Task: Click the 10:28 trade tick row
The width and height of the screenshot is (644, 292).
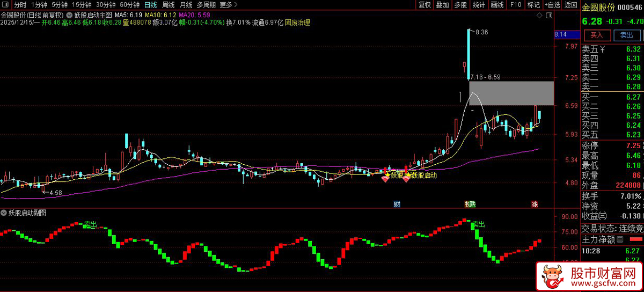Action: (612, 250)
